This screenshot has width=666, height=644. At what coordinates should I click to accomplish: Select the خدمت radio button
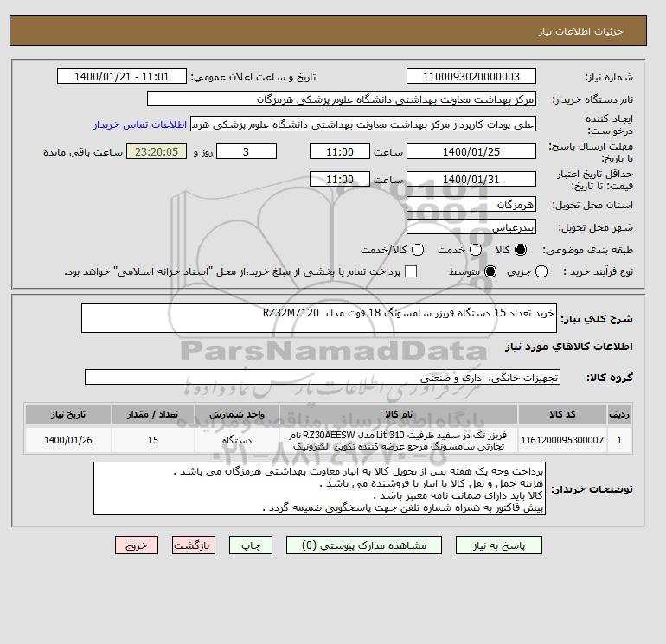[x=476, y=250]
